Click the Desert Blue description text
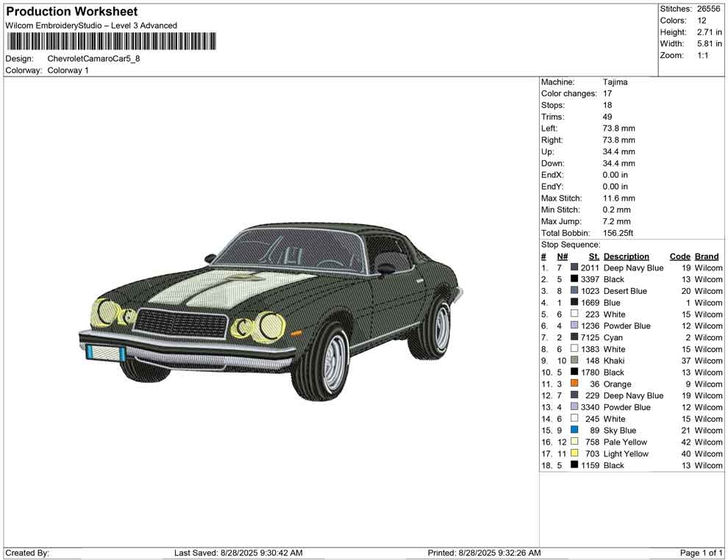This screenshot has width=728, height=560. pyautogui.click(x=625, y=291)
